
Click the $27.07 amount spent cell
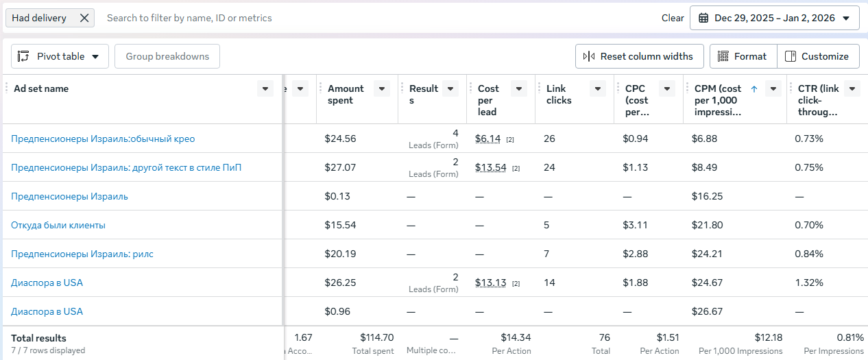click(340, 167)
